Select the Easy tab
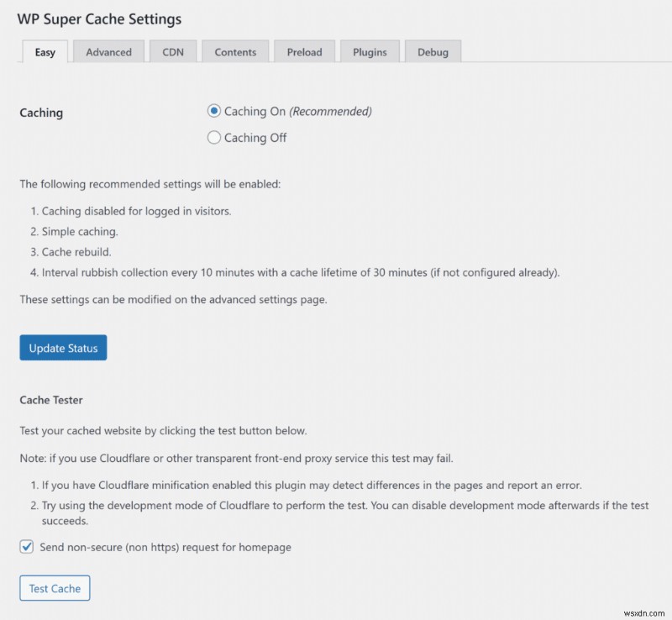Image resolution: width=672 pixels, height=620 pixels. coord(44,51)
